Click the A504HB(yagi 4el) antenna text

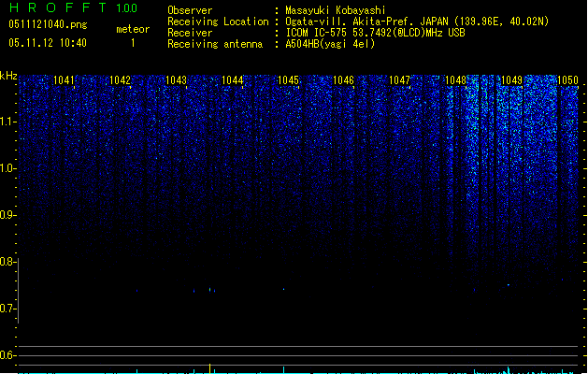(330, 44)
